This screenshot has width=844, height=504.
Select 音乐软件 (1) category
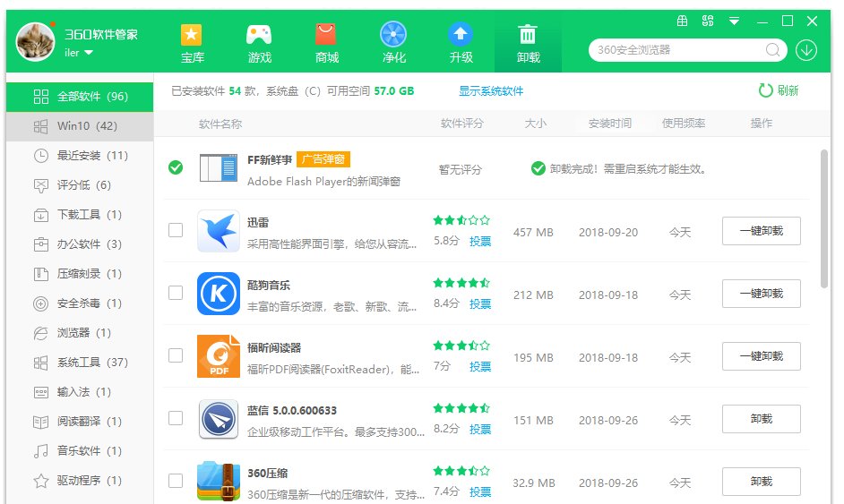(x=80, y=451)
